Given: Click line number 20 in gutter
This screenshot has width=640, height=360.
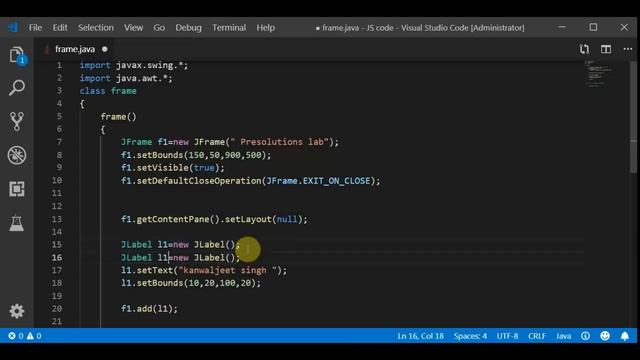Looking at the screenshot, I should (57, 309).
